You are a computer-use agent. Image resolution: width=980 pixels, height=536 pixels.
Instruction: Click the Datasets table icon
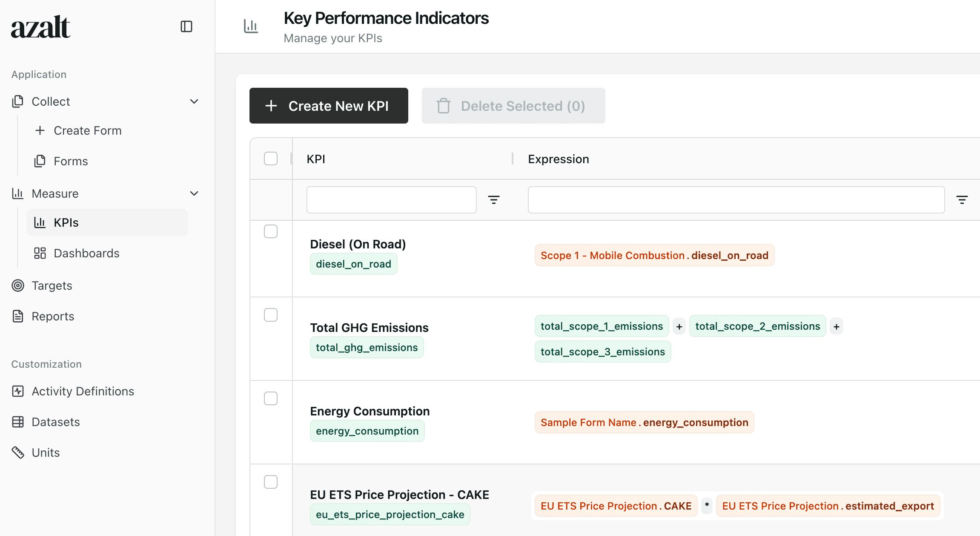tap(18, 422)
